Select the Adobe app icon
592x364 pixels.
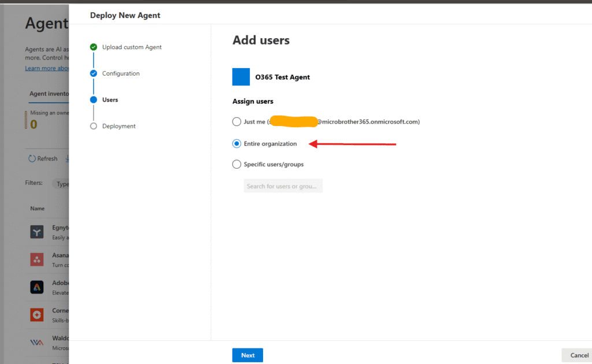click(37, 287)
